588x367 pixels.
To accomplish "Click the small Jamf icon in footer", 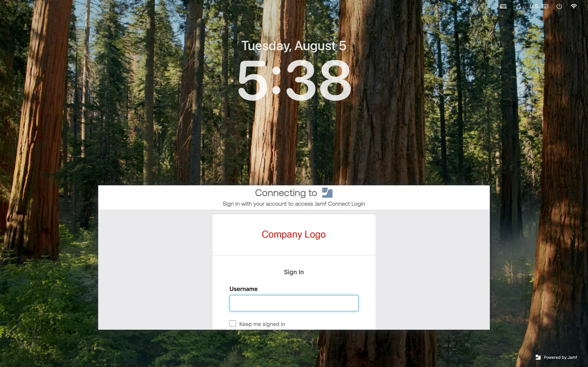I will [538, 357].
